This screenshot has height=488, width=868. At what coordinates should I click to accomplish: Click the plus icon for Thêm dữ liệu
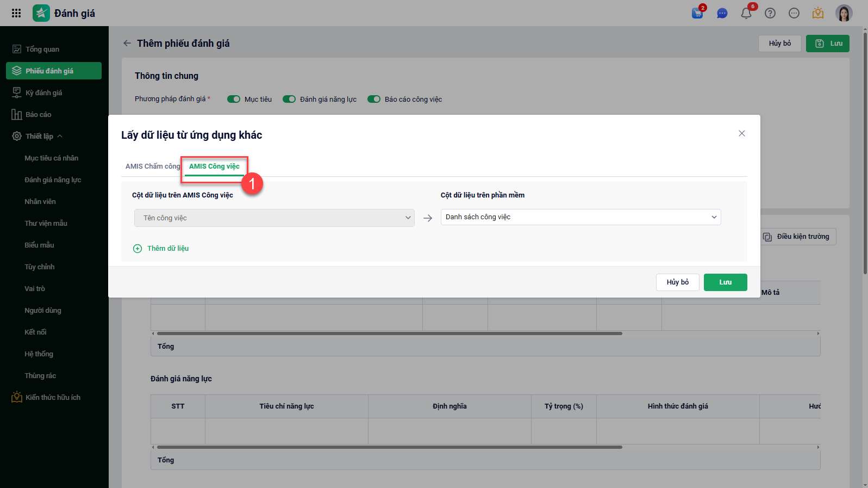click(138, 249)
